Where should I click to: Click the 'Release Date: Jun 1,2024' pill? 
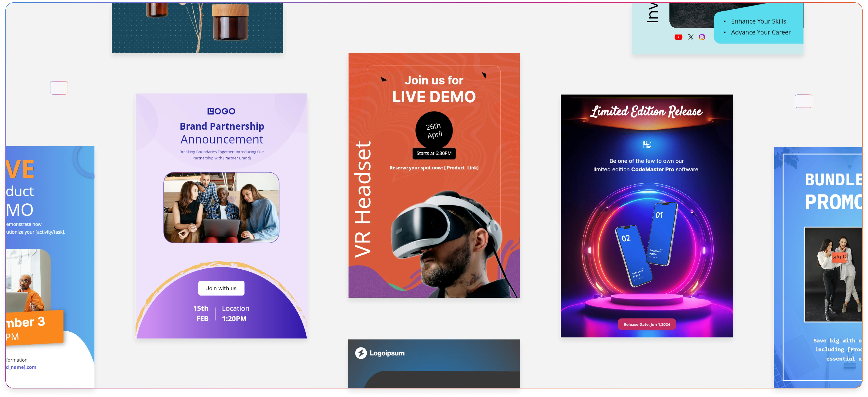[646, 324]
